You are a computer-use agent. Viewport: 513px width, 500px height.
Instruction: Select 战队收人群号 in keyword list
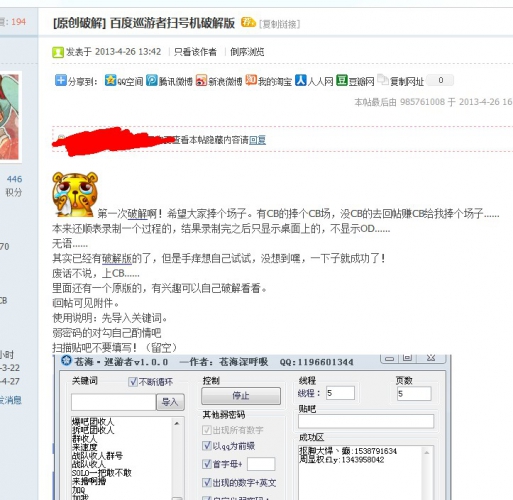tap(97, 455)
